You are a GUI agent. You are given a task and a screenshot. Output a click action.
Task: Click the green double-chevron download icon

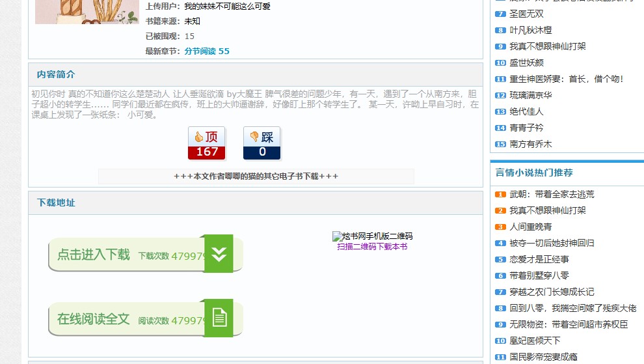219,254
